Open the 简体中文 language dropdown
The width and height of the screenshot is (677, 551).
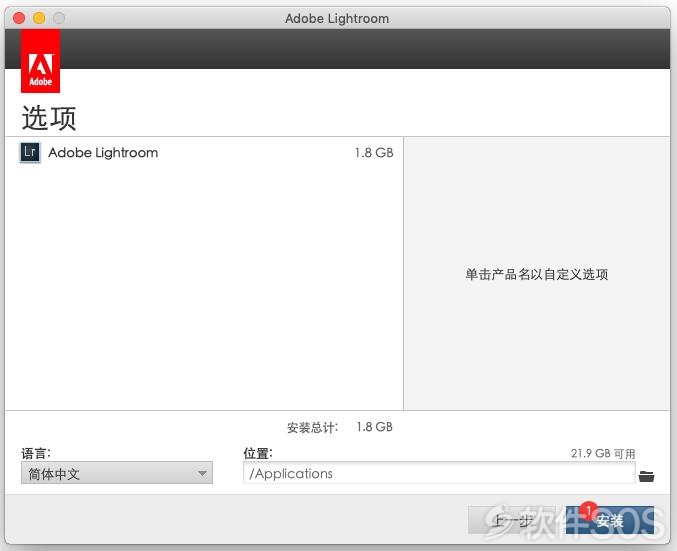117,473
